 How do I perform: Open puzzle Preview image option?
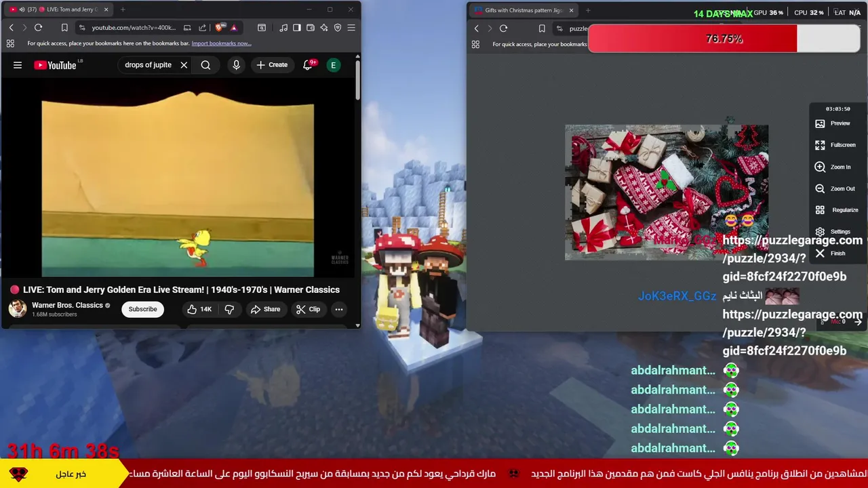point(832,123)
